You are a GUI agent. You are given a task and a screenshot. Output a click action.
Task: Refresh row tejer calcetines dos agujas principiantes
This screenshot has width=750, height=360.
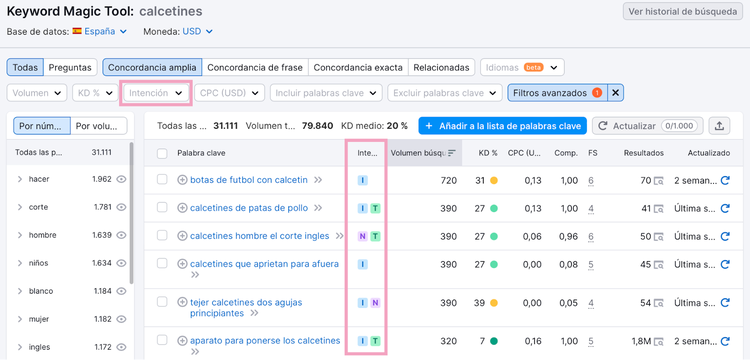[725, 303]
